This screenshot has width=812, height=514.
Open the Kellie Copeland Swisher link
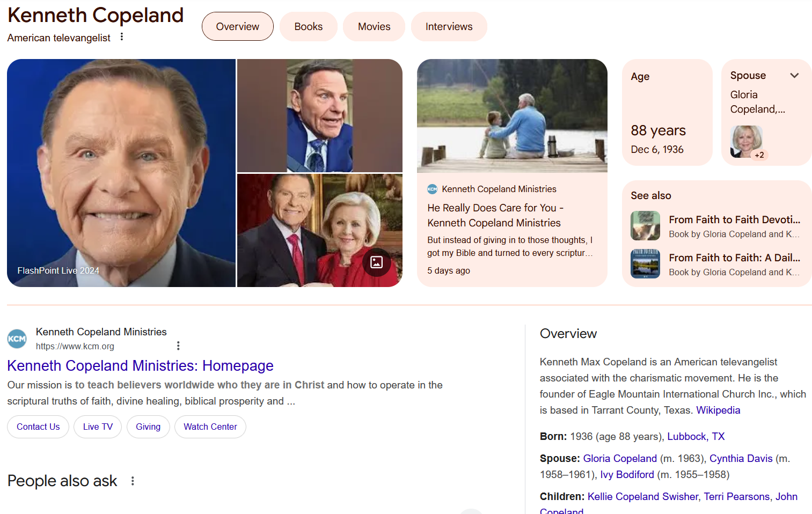[x=643, y=496]
